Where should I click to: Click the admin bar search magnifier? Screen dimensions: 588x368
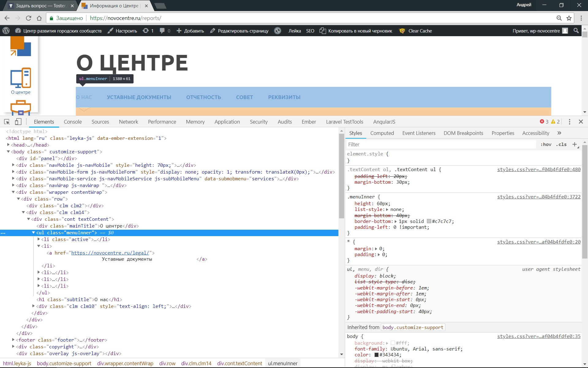[576, 31]
